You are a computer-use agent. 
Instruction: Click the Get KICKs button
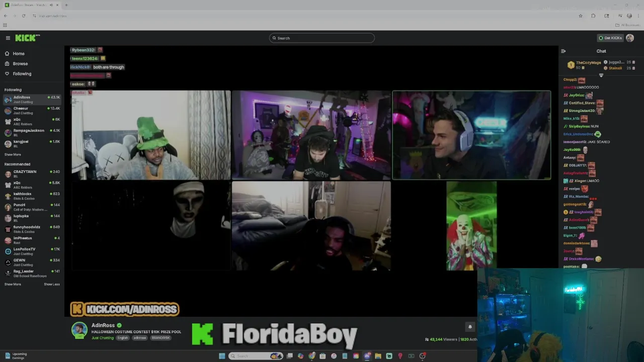(x=610, y=38)
